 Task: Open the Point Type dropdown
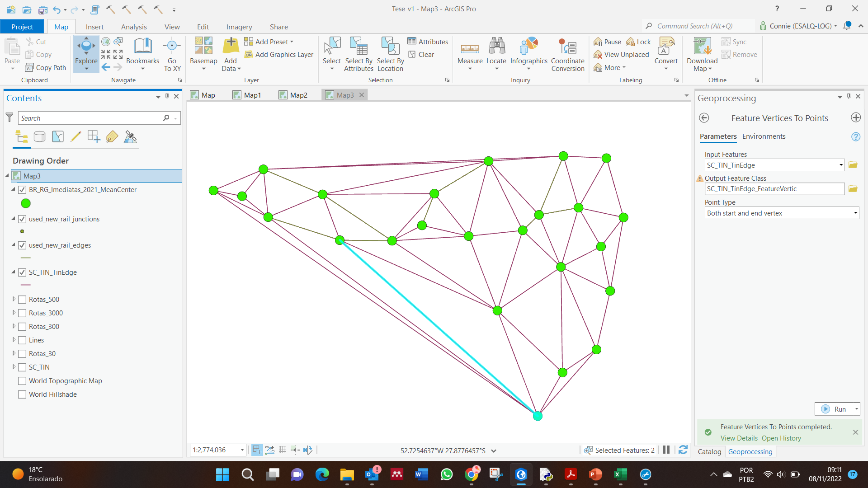[x=856, y=213]
